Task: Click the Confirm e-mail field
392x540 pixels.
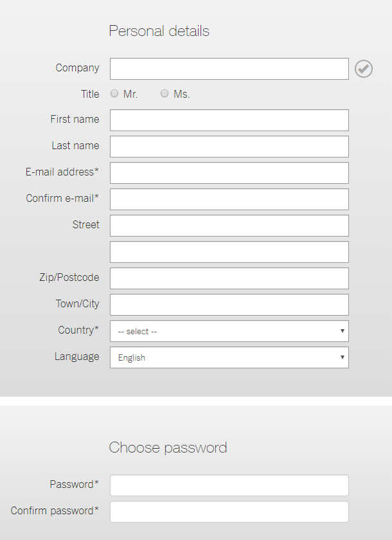Action: pos(229,199)
